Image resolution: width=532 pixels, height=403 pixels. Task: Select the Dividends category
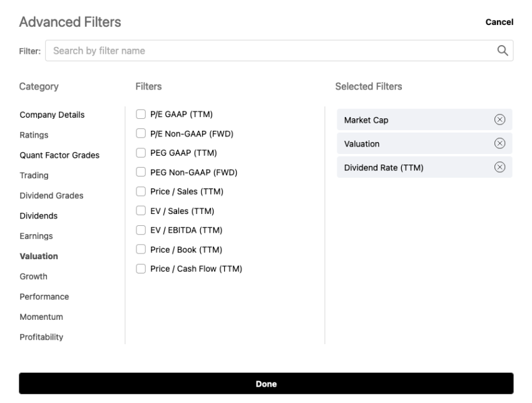(x=38, y=216)
